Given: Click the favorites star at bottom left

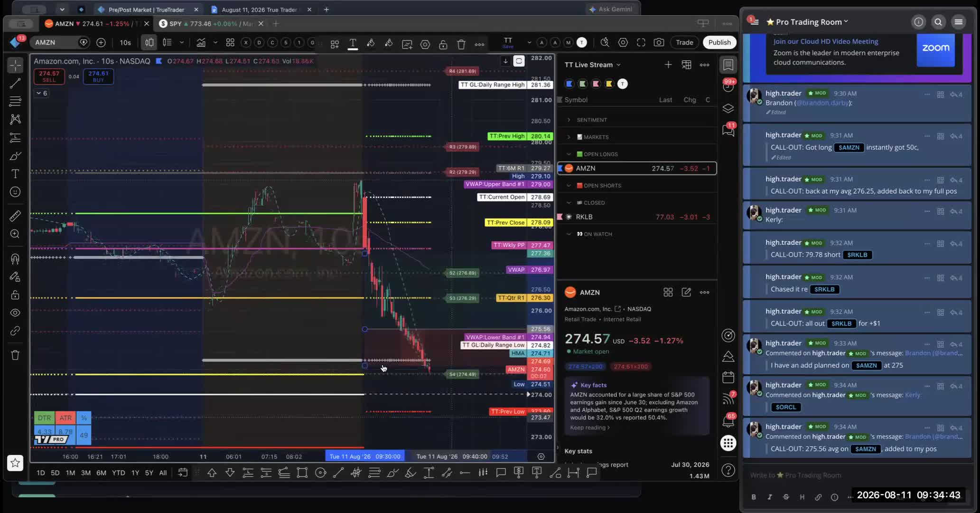Looking at the screenshot, I should pyautogui.click(x=15, y=463).
